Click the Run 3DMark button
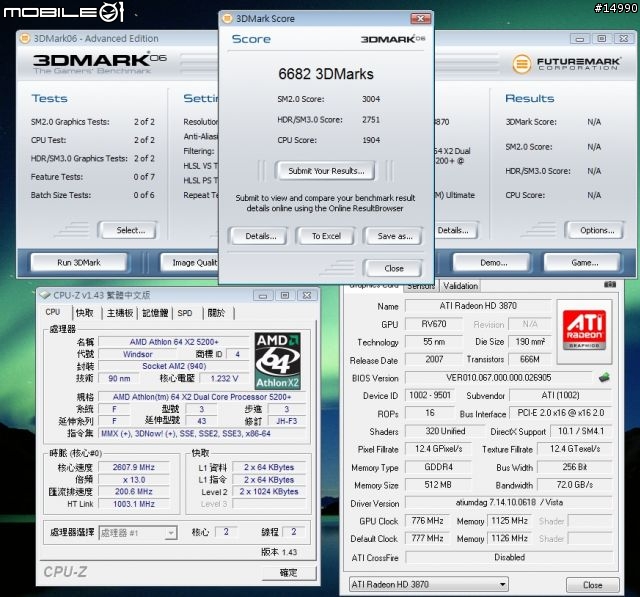The image size is (640, 597). coord(79,262)
